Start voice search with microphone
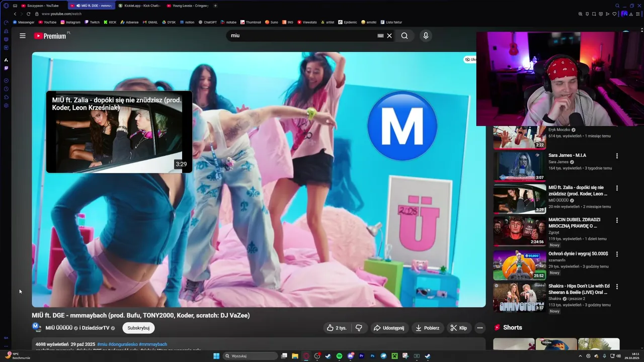This screenshot has height=362, width=644. [426, 36]
